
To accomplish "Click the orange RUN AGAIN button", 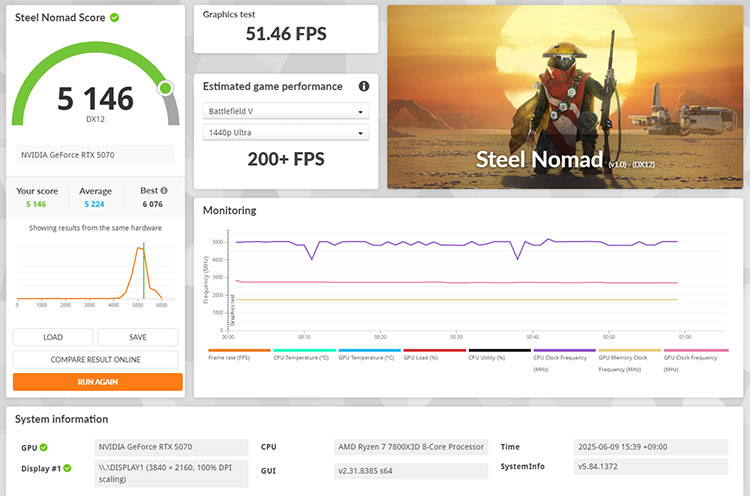I will tap(98, 382).
